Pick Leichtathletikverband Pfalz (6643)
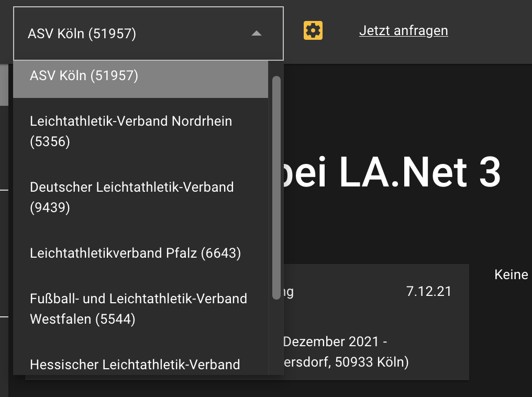 tap(140, 253)
